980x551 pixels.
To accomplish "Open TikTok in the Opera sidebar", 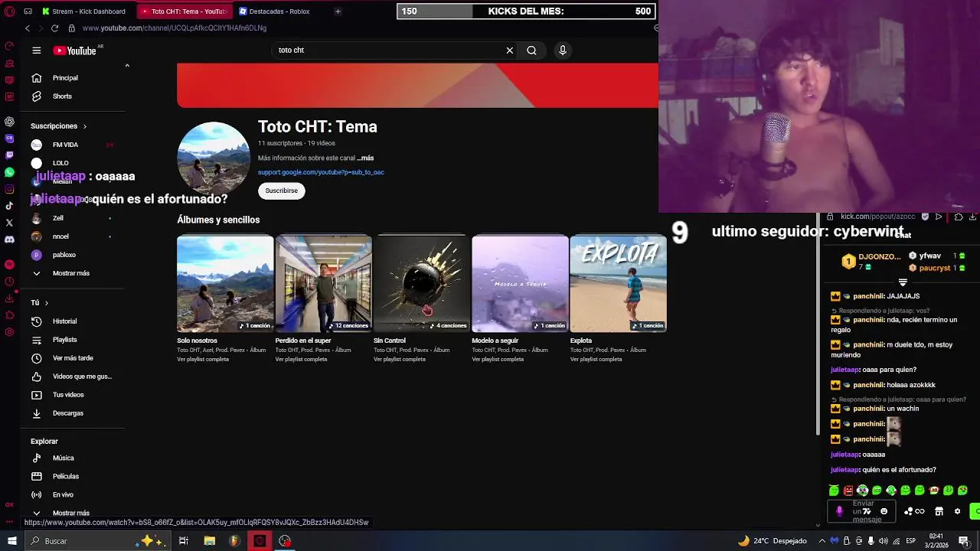I will (x=9, y=206).
